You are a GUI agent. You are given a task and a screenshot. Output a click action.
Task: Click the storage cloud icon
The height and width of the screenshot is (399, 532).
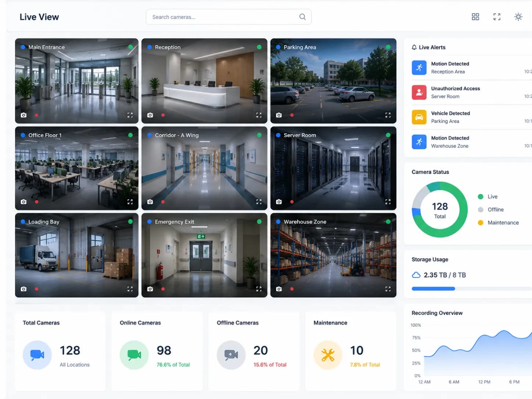coord(416,275)
